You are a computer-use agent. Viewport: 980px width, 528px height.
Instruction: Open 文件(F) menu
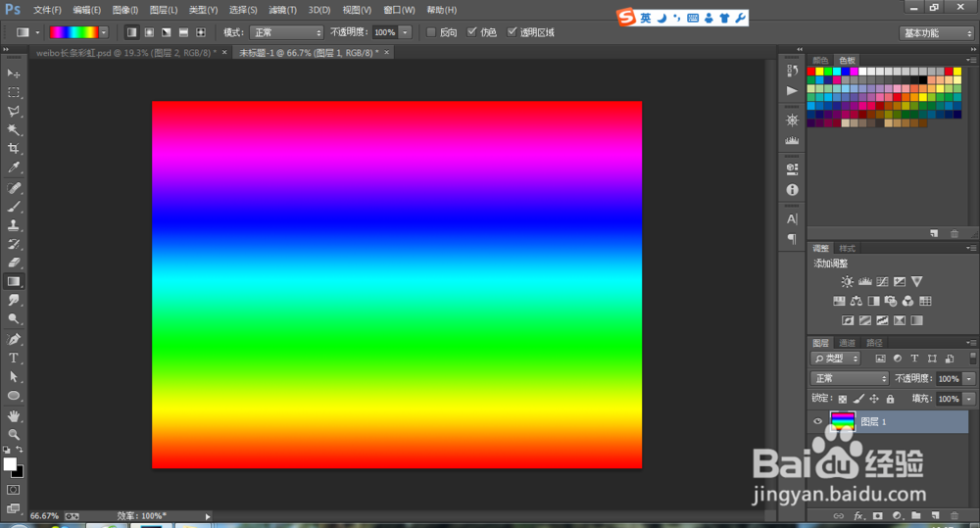point(47,10)
